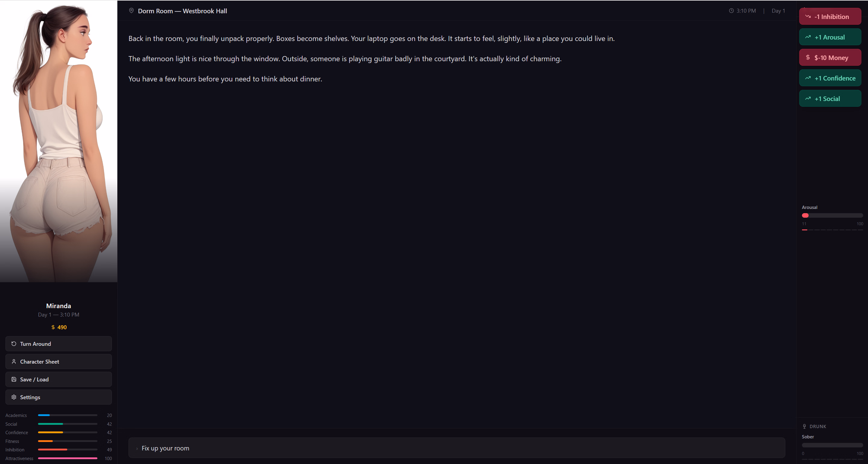Click the location pin icon near Dorm Room

coord(131,11)
